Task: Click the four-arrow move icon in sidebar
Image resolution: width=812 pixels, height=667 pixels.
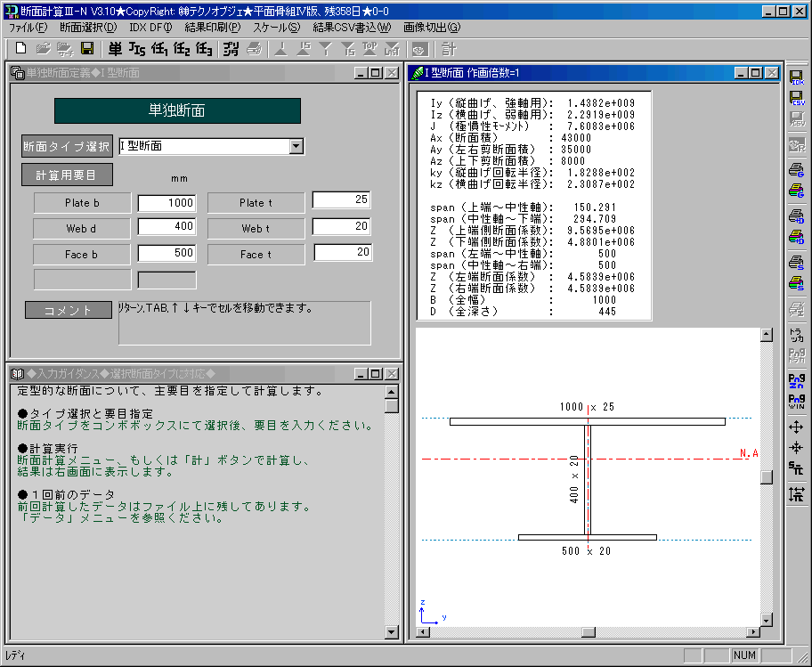Action: [x=798, y=426]
